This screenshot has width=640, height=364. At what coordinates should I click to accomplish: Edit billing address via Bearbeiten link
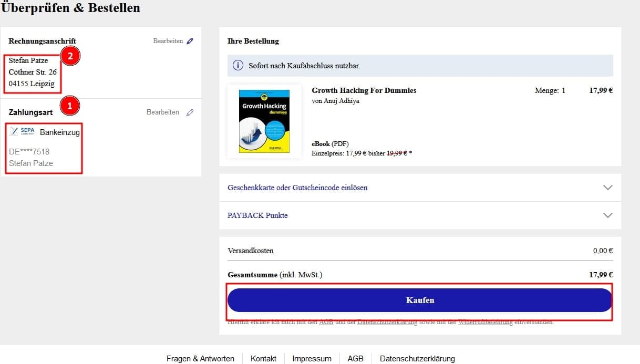click(168, 41)
